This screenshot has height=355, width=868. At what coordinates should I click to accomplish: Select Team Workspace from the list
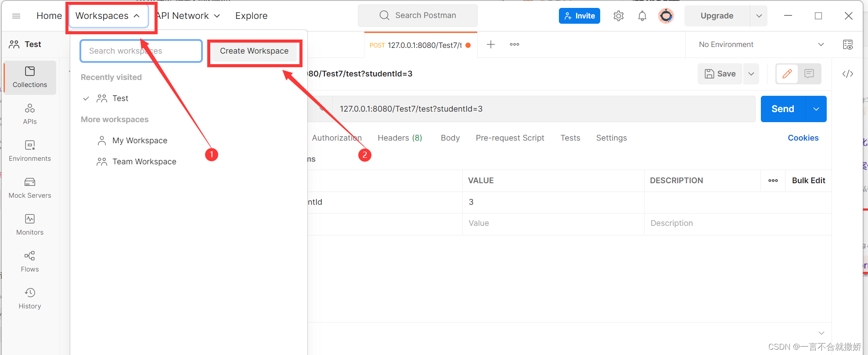pyautogui.click(x=144, y=162)
